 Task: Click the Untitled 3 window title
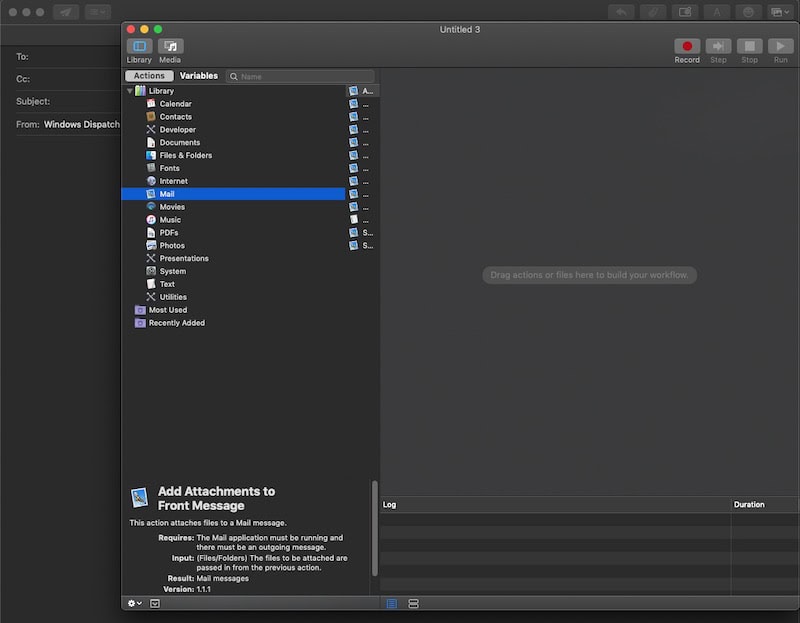pyautogui.click(x=460, y=30)
